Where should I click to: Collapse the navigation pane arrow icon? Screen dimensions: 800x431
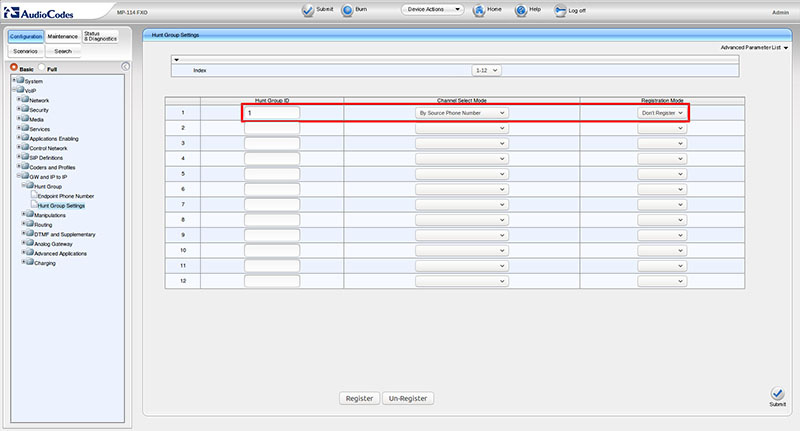[126, 66]
